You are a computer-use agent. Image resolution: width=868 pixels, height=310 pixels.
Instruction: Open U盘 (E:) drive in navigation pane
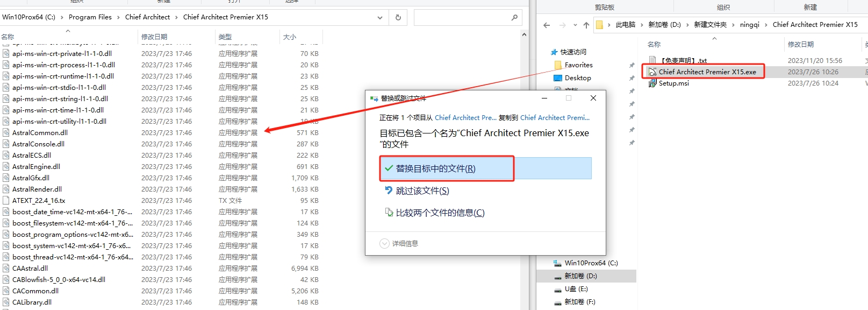(576, 289)
